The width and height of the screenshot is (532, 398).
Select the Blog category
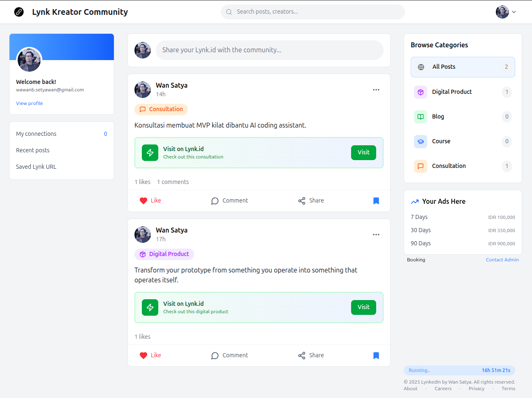[463, 116]
